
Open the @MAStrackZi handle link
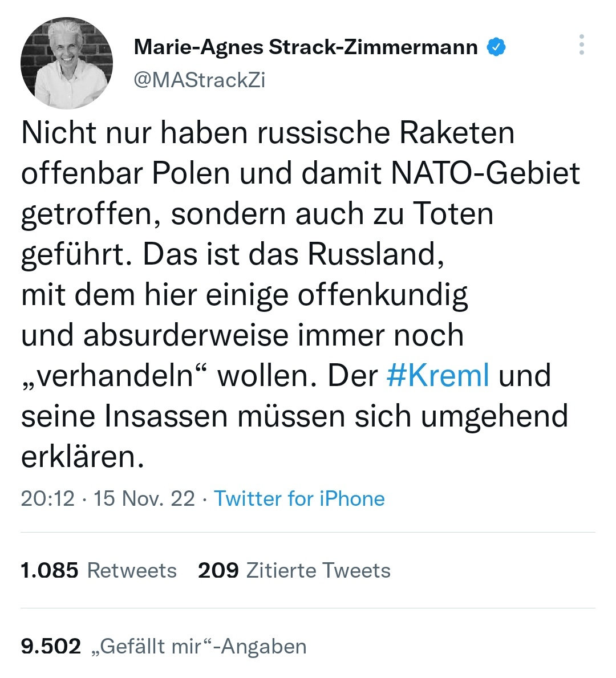[200, 80]
